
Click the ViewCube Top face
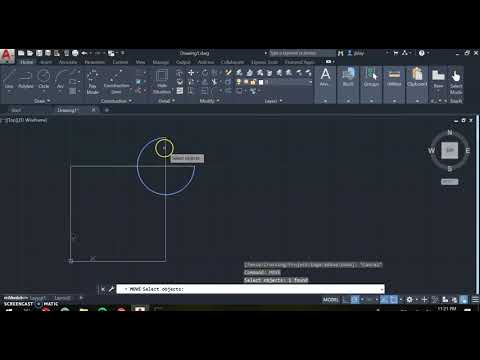pyautogui.click(x=450, y=150)
